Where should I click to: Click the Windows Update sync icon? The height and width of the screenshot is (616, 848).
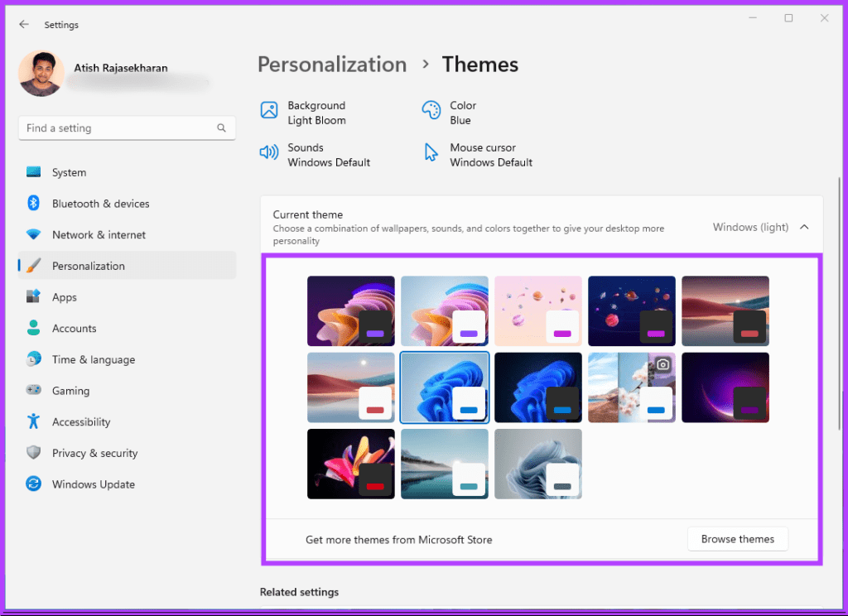point(33,484)
